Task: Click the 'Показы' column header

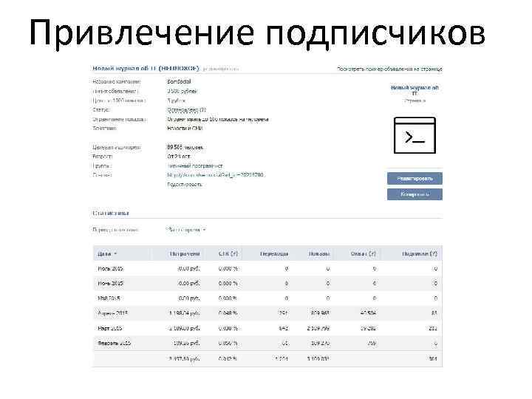Action: point(319,253)
